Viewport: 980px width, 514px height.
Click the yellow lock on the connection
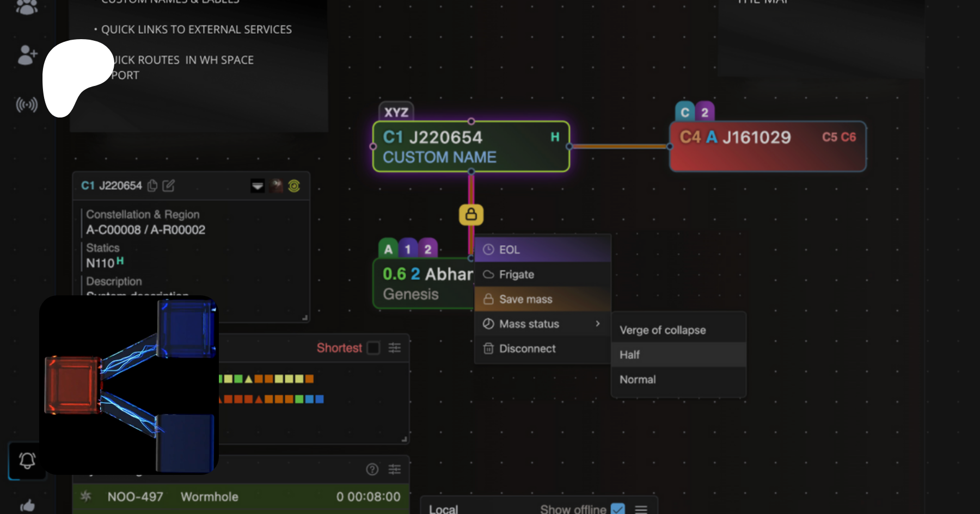coord(471,215)
